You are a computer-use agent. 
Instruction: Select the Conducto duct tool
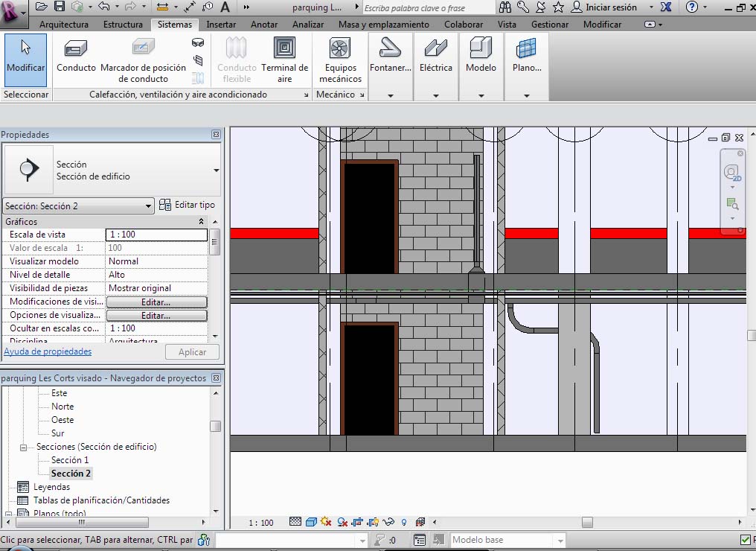pyautogui.click(x=76, y=56)
